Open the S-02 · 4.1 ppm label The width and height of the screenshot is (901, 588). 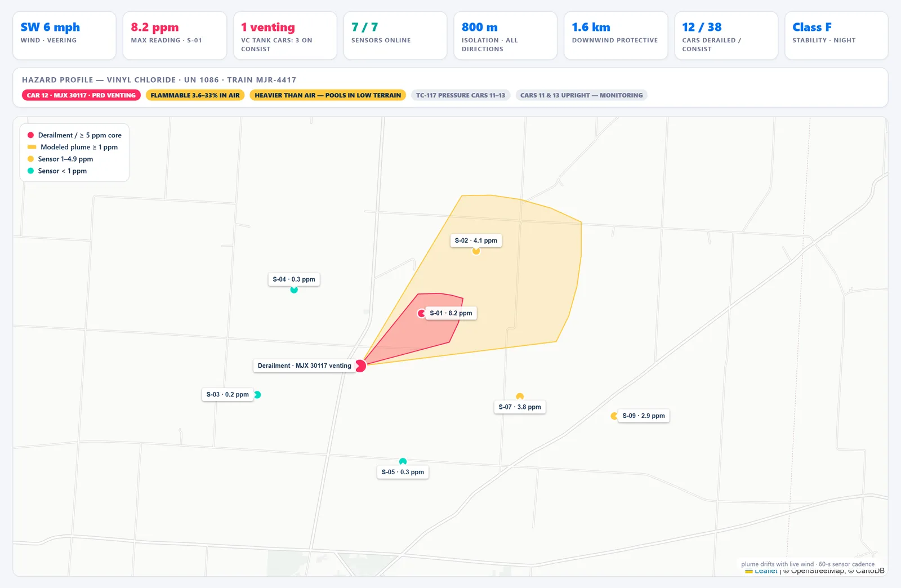tap(476, 240)
